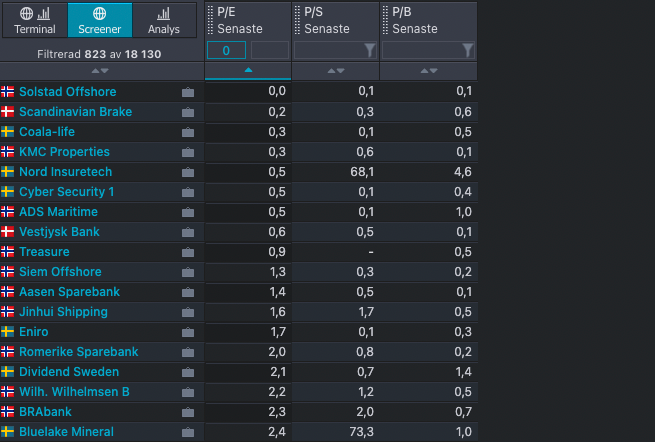Screen dimensions: 655x442
Task: Open the Scandinavian Brake stock link
Action: (75, 112)
